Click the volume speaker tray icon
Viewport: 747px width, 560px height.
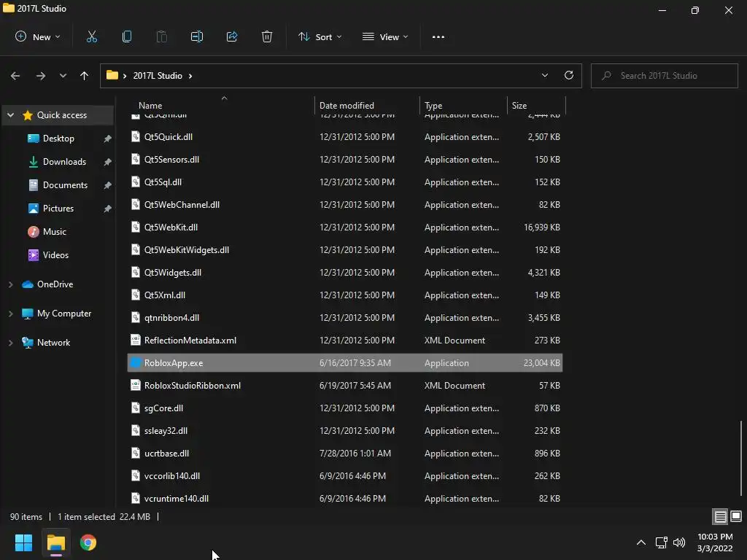click(679, 542)
